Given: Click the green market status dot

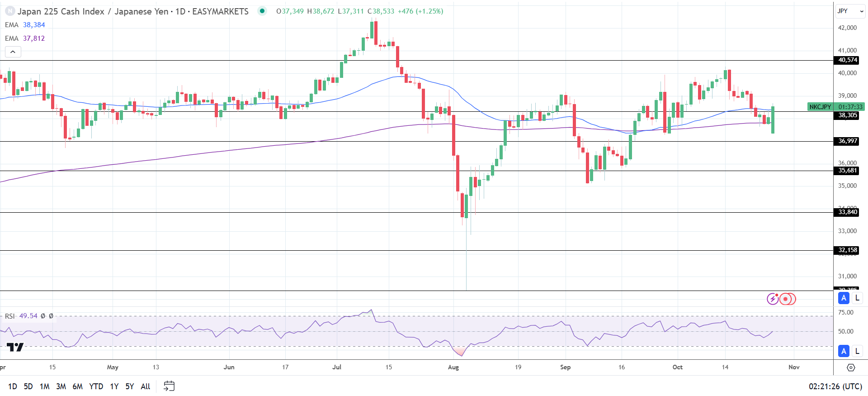Looking at the screenshot, I should (262, 11).
